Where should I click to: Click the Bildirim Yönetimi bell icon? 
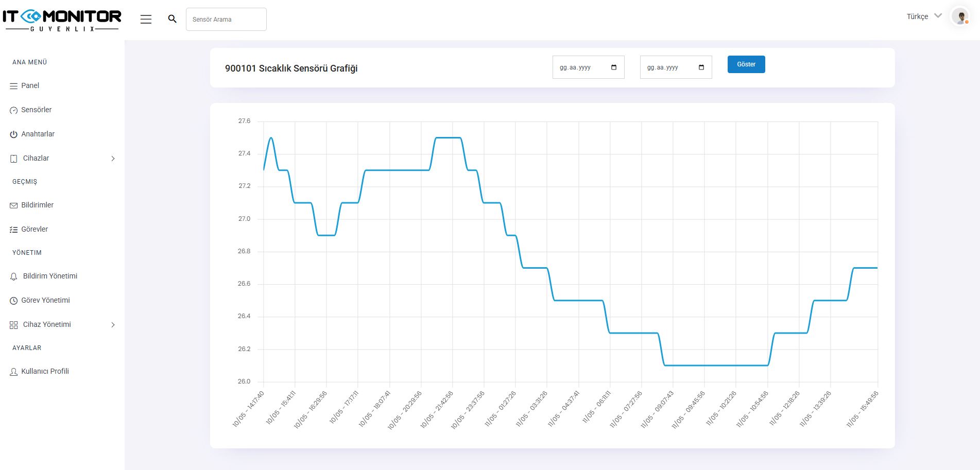click(14, 276)
